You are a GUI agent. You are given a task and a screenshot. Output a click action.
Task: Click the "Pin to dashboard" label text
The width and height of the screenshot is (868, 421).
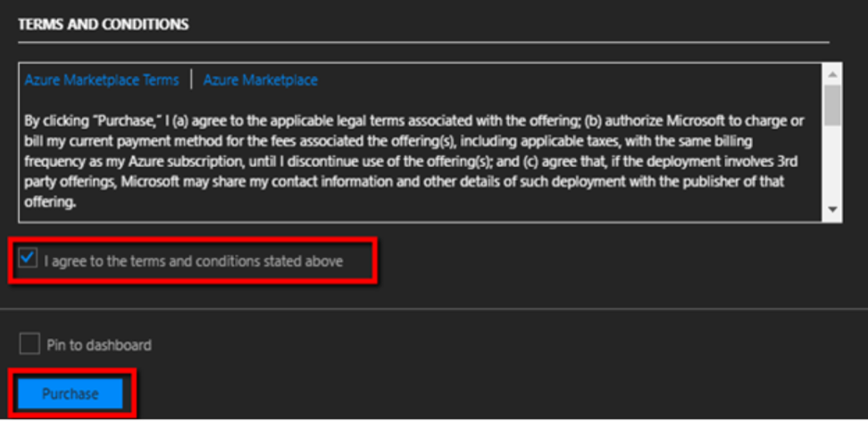tap(99, 345)
